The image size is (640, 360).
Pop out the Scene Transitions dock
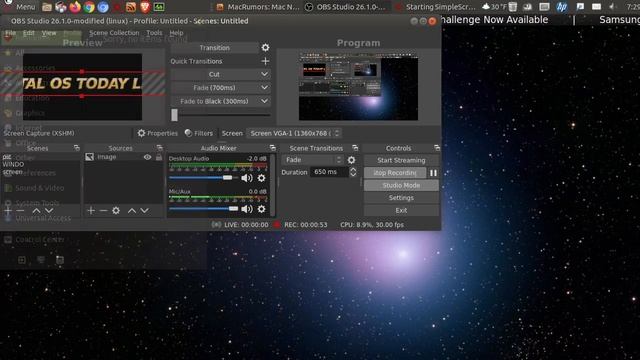355,148
